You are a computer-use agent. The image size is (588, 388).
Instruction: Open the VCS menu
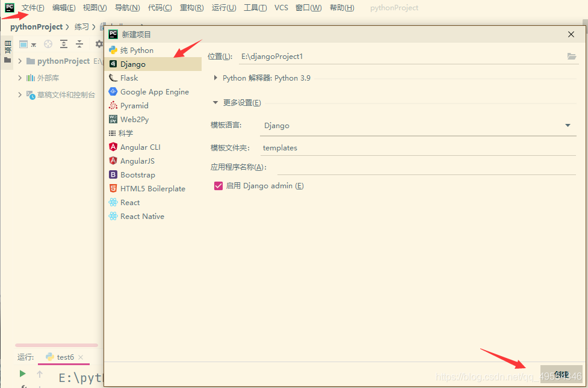[x=281, y=7]
